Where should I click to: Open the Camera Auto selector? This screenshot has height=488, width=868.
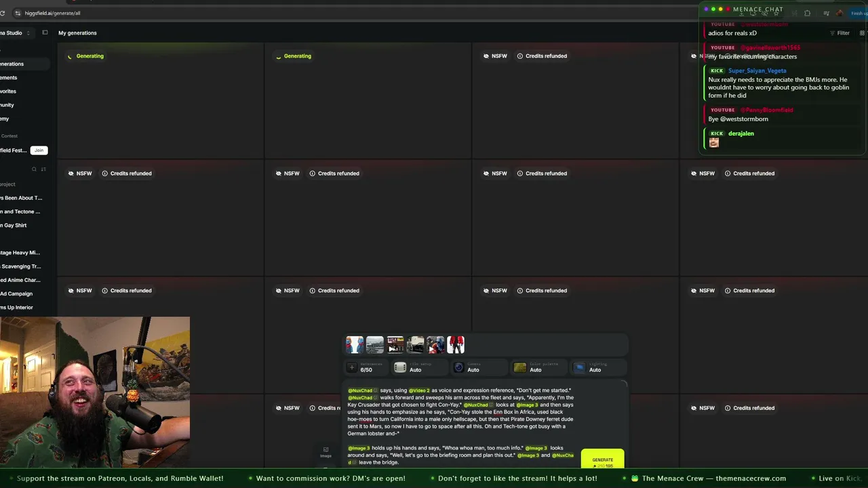(x=478, y=367)
